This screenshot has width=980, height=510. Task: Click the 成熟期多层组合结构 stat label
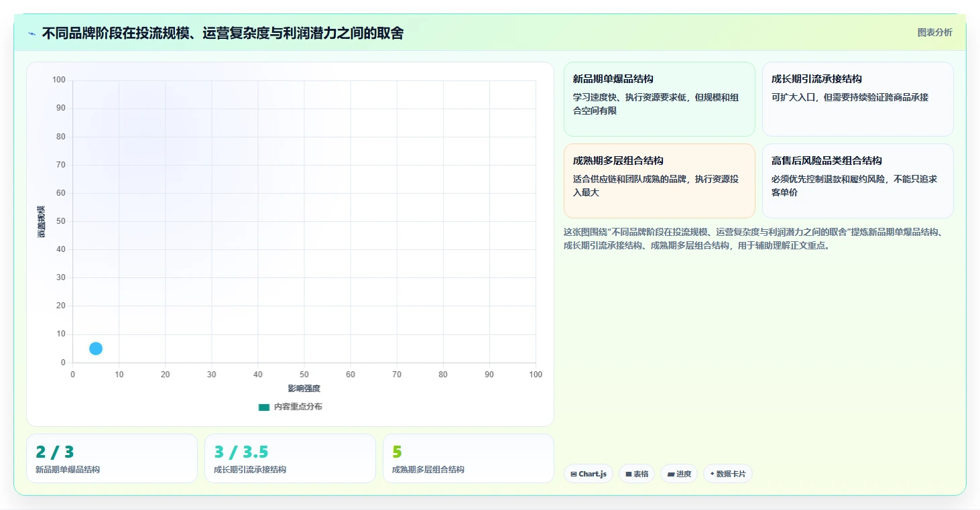pos(428,470)
